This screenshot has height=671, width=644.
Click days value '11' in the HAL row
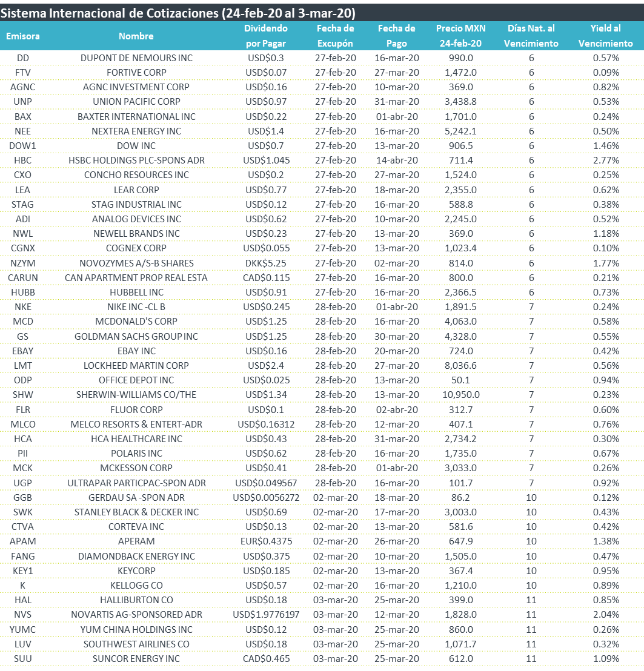(531, 600)
